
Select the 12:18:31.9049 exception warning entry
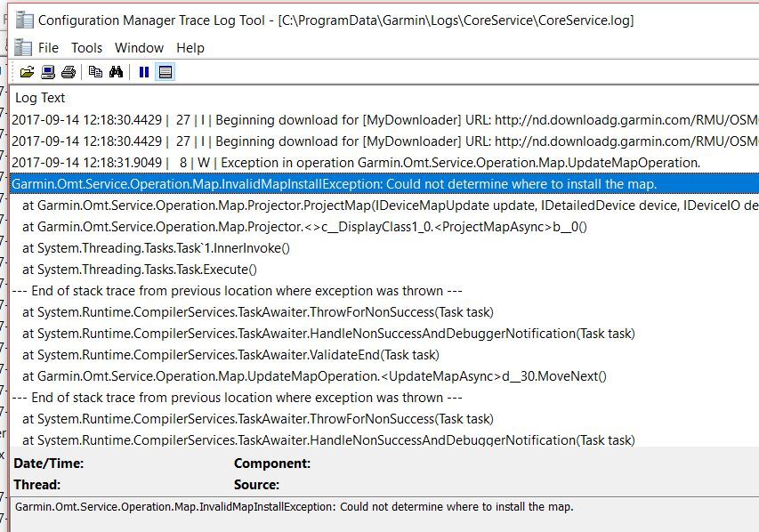pyautogui.click(x=384, y=163)
